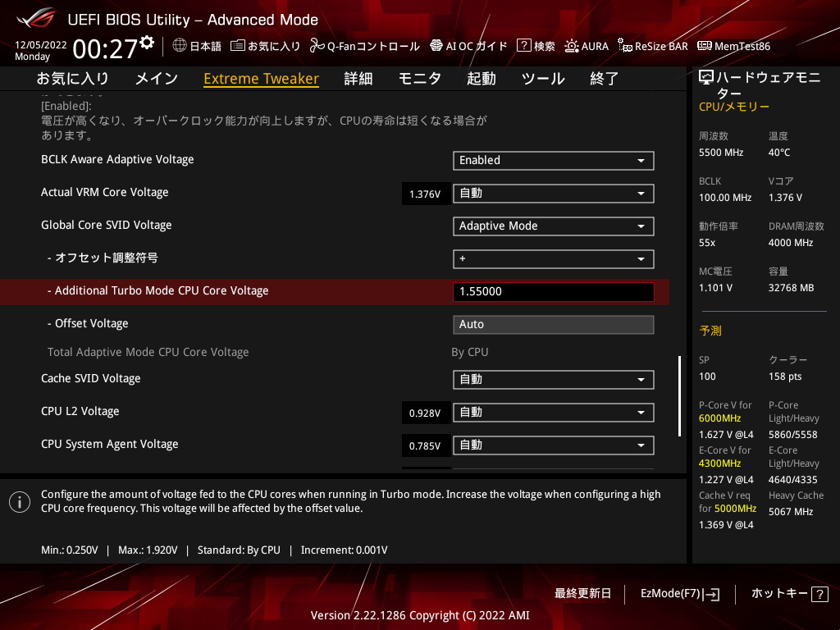The image size is (840, 630).
Task: Click the 32768 MB capacity value
Action: pos(791,288)
